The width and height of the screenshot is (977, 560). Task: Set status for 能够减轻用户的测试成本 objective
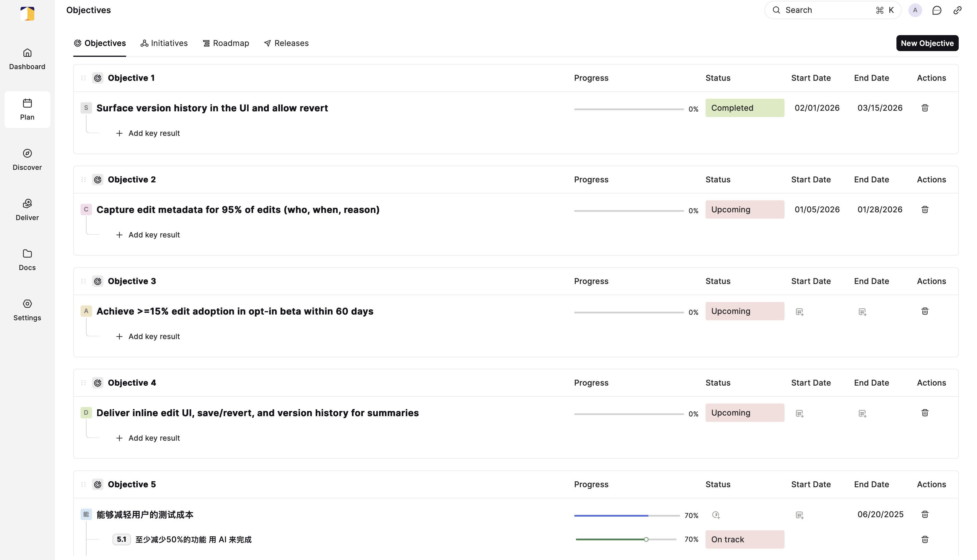tap(716, 515)
